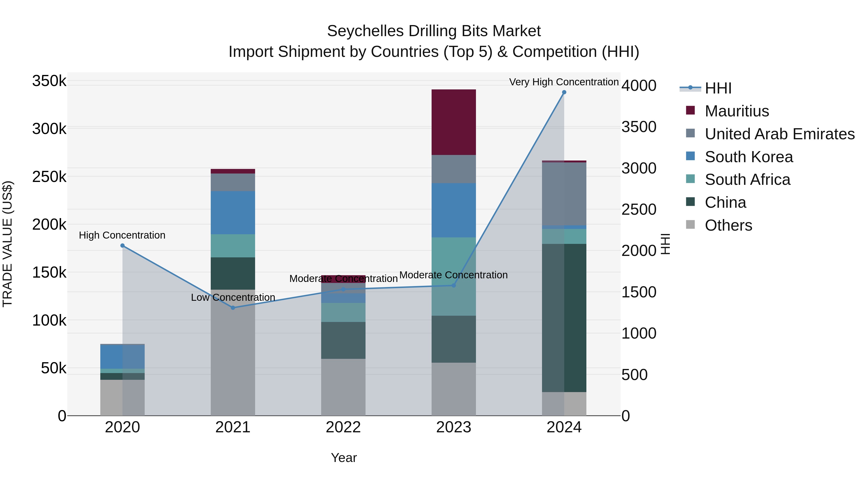Click the 200k left axis tick
Viewport: 868px width, 488px height.
(49, 224)
